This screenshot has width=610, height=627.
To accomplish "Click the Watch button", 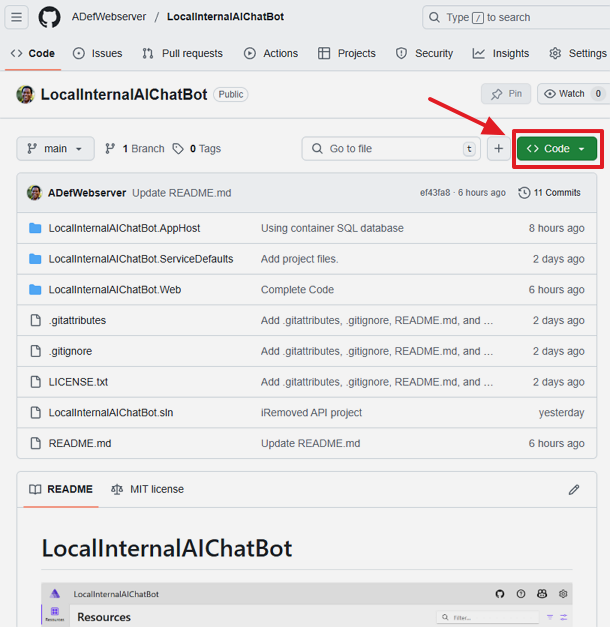I will point(573,94).
